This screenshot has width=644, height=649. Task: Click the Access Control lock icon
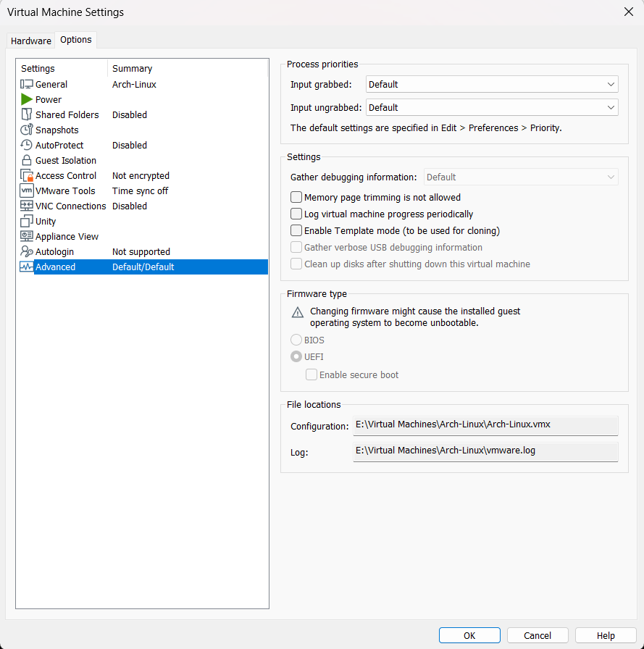27,175
